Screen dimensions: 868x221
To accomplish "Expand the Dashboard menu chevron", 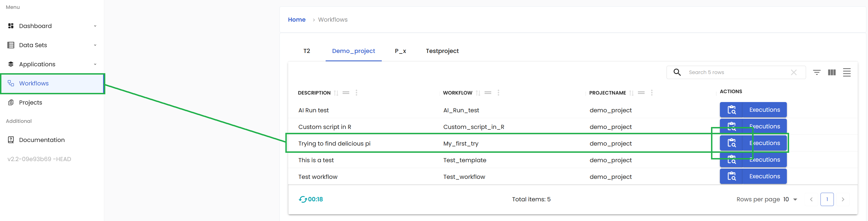I will 95,26.
